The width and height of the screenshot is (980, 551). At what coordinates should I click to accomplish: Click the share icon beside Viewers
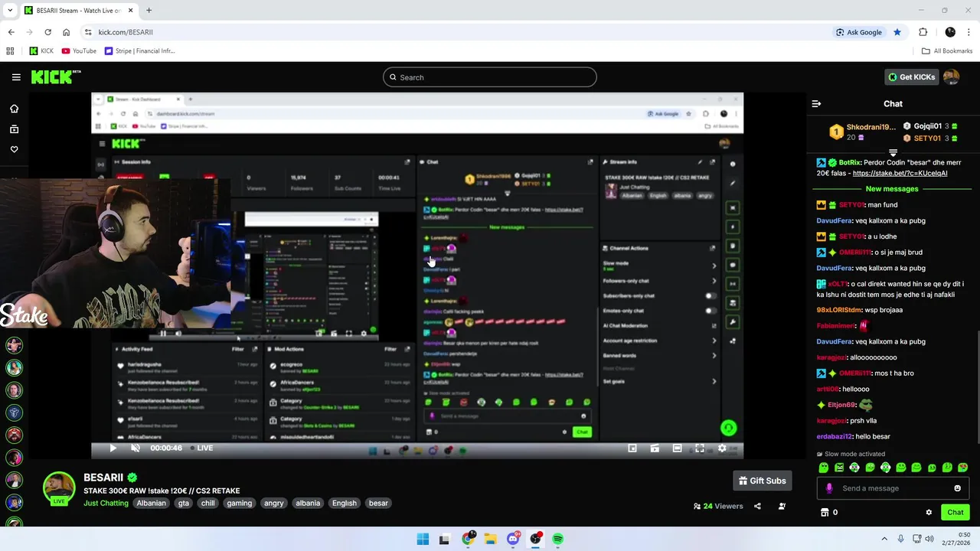pyautogui.click(x=757, y=506)
